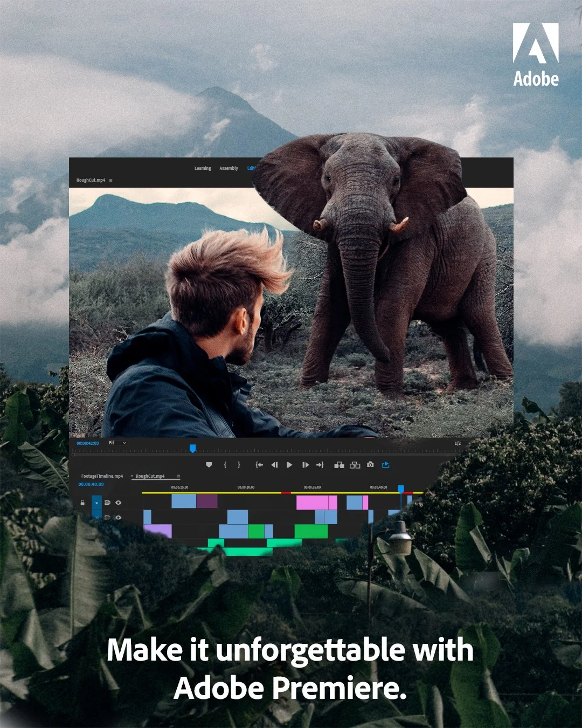
Task: Click the 00:00:40:09 timeline timecode
Action: [x=91, y=484]
